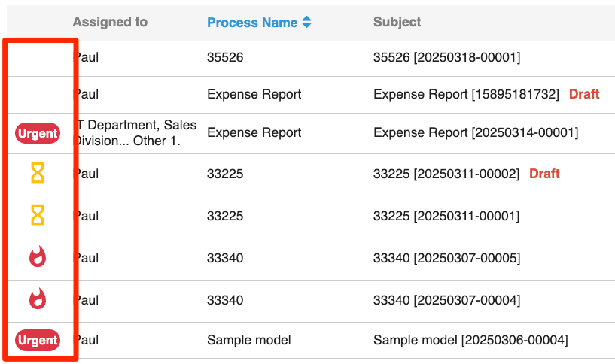
Task: Open subject Expense Report [15895181732]
Action: pos(467,94)
